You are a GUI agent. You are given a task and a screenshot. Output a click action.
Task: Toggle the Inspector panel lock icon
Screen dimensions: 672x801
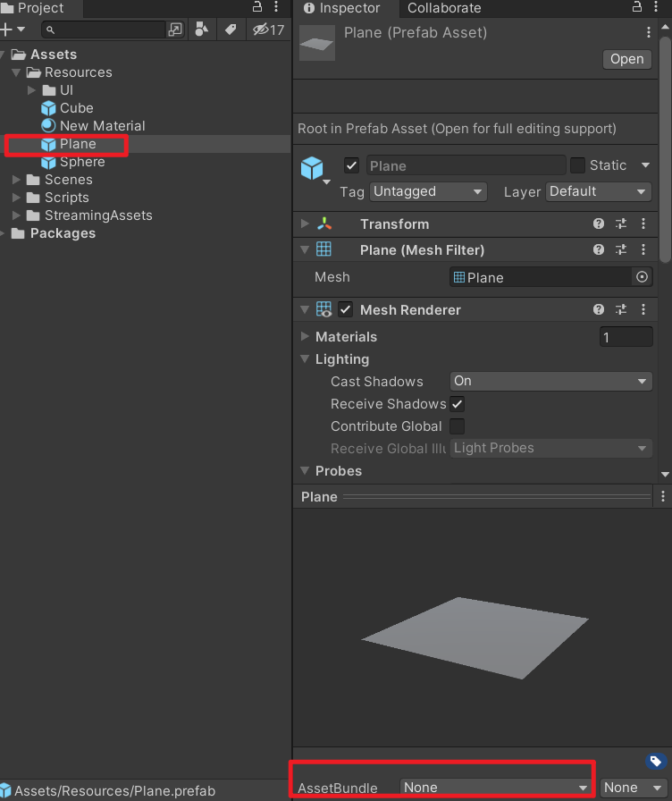click(637, 6)
